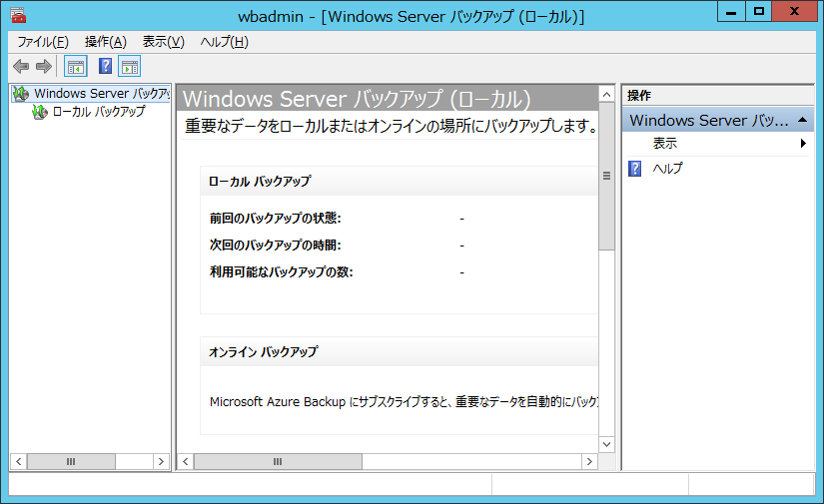Click the help icon in the 操作 pane
The width and height of the screenshot is (824, 504).
click(634, 169)
